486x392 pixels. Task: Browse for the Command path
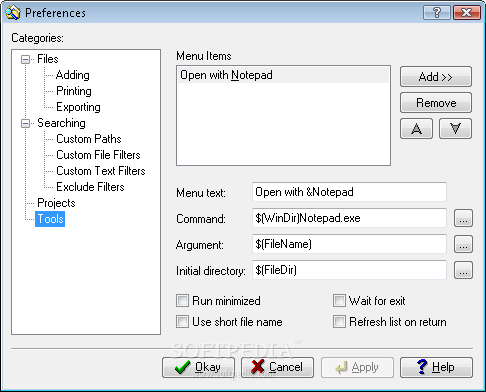[463, 218]
